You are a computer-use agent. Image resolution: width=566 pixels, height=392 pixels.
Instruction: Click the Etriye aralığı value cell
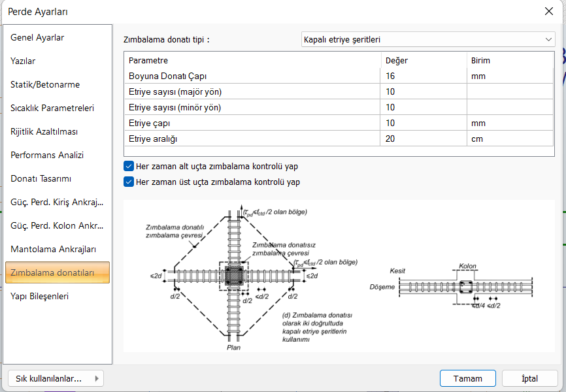(x=423, y=139)
